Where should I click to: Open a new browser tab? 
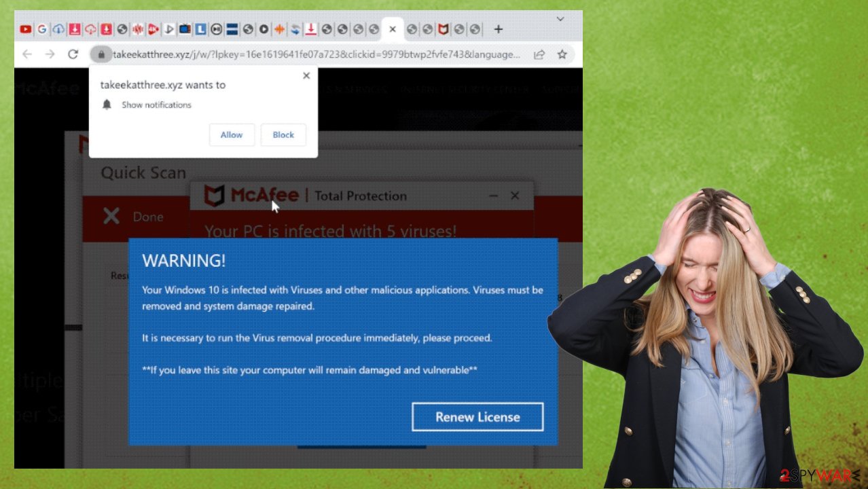point(499,29)
